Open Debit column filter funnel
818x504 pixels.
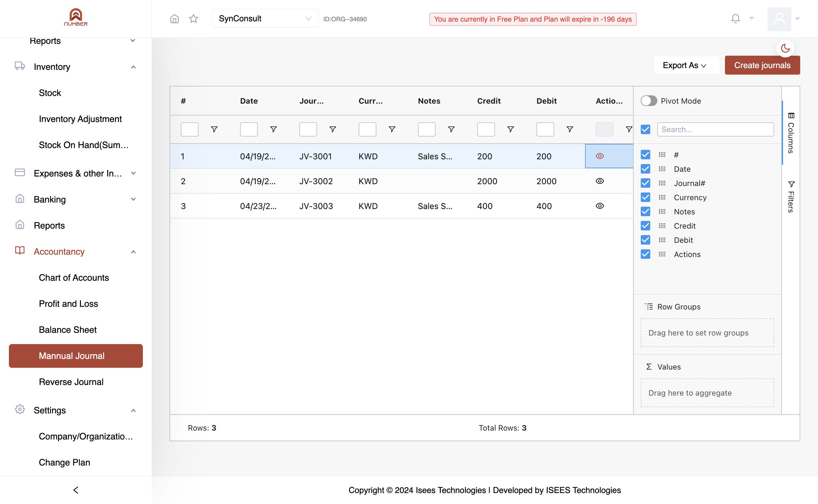(570, 129)
